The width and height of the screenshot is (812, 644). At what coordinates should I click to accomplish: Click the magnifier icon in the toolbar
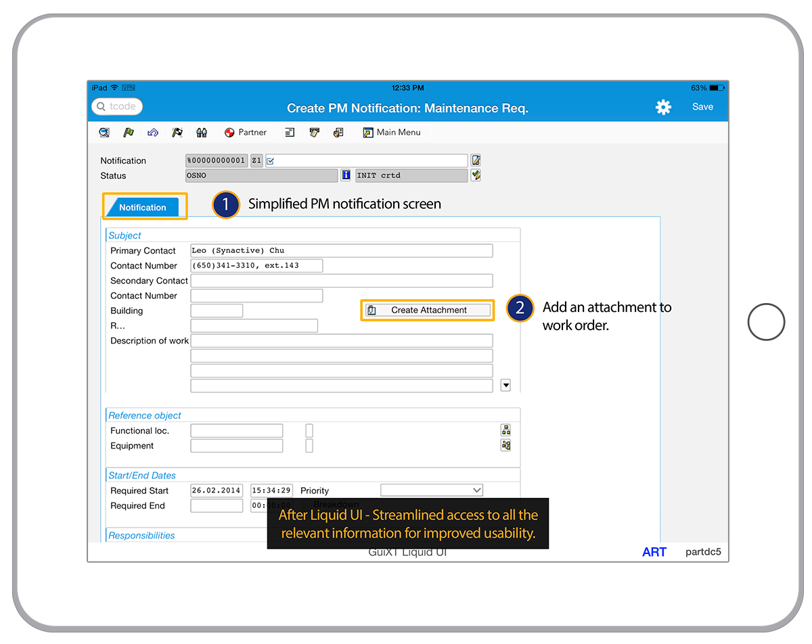[104, 133]
